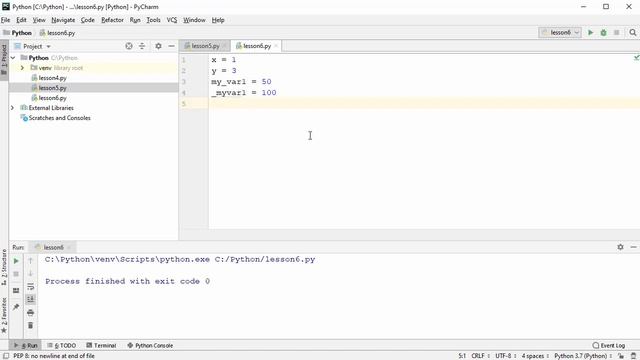Click the up arrow in the Run panel

pyautogui.click(x=30, y=261)
